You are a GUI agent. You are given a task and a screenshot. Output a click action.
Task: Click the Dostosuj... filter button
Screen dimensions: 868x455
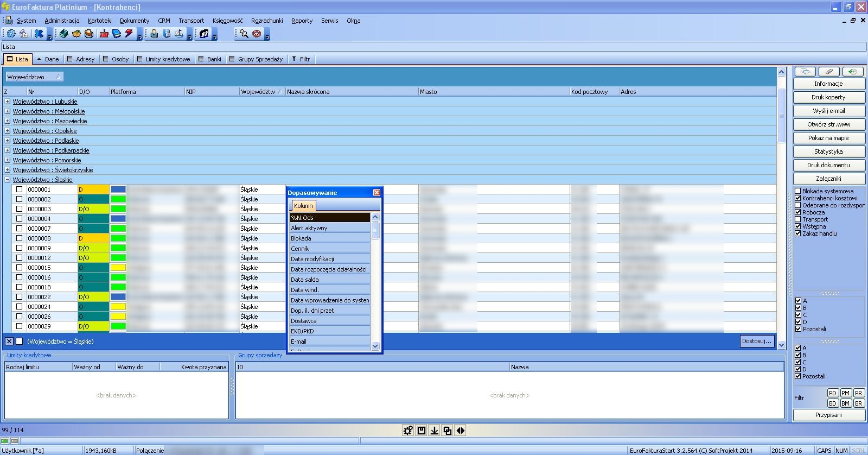756,341
